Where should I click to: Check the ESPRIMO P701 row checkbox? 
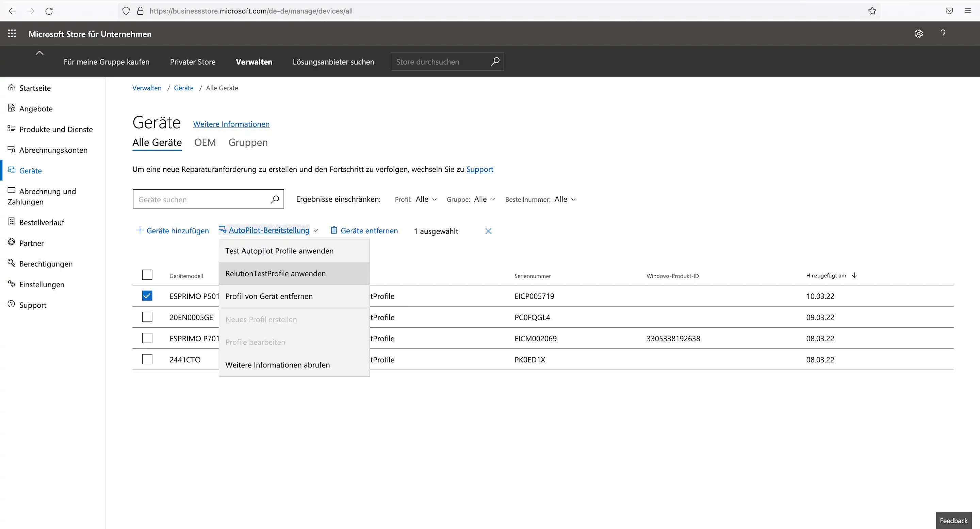coord(147,338)
